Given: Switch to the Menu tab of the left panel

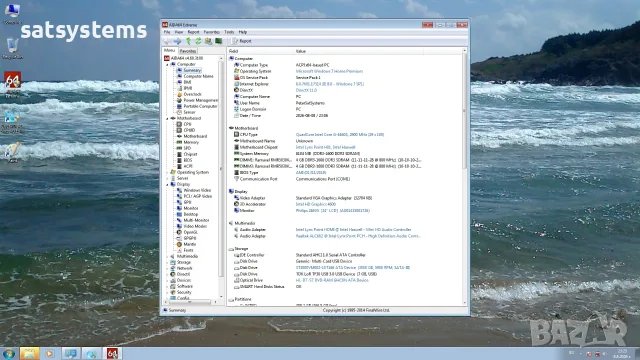Looking at the screenshot, I should [169, 51].
